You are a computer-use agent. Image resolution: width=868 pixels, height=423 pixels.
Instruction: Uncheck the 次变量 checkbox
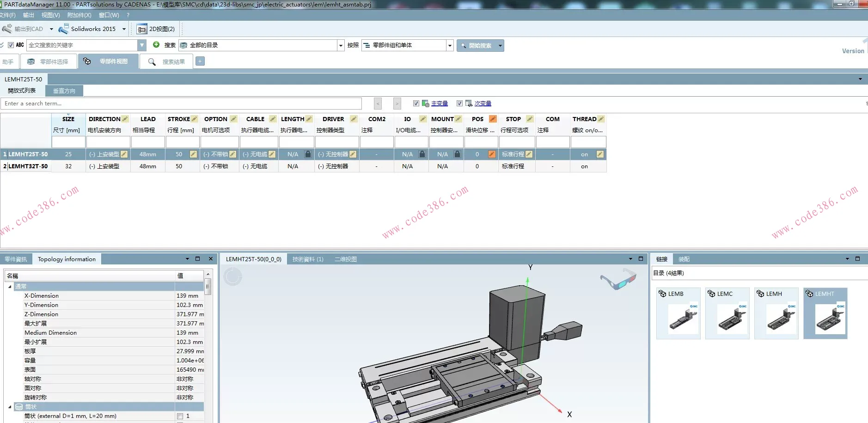(x=459, y=104)
